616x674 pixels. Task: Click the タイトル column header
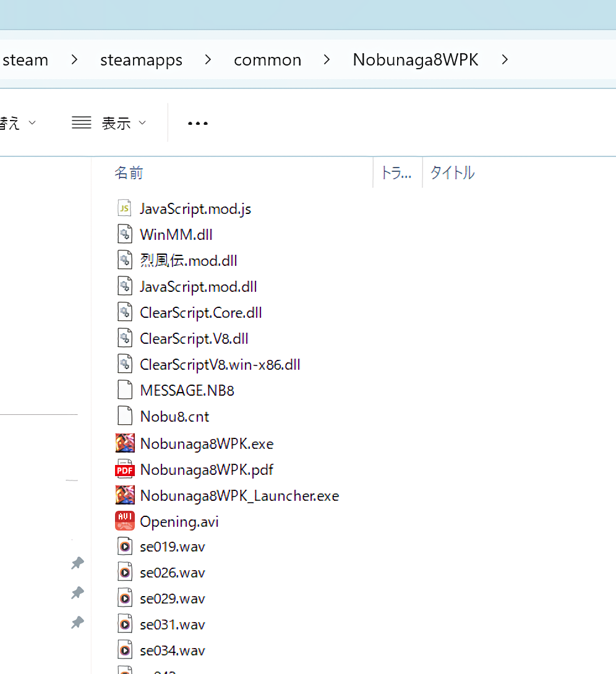(x=452, y=173)
